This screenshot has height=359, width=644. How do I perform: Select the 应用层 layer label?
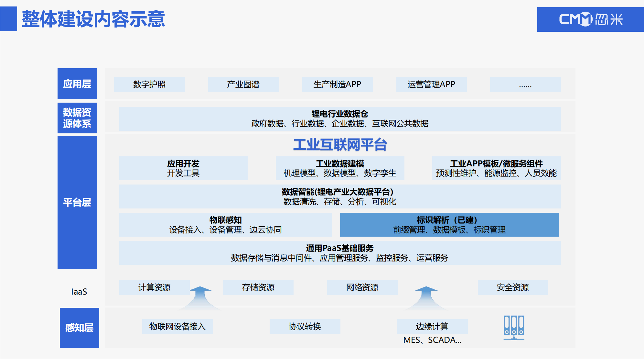[77, 84]
